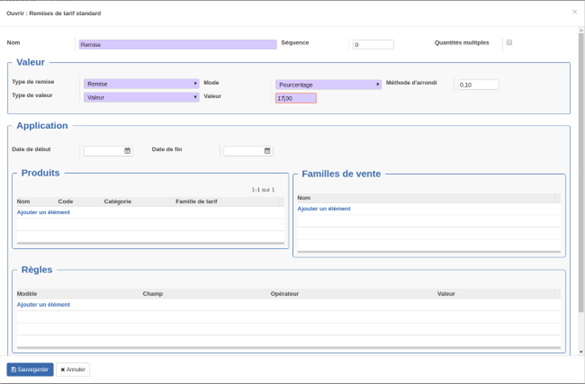Sort Produits by the Code column
This screenshot has width=585, height=384.
65,202
